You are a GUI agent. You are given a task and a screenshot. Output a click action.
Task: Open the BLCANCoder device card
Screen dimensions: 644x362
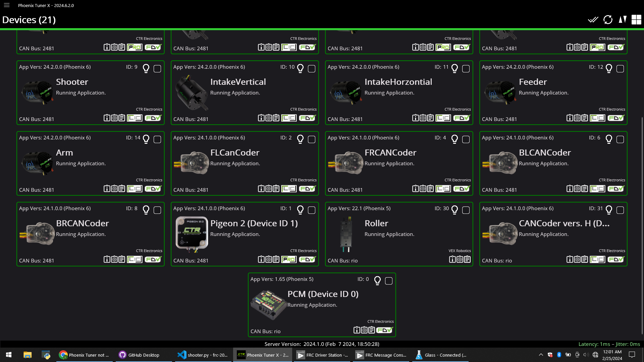(553, 164)
